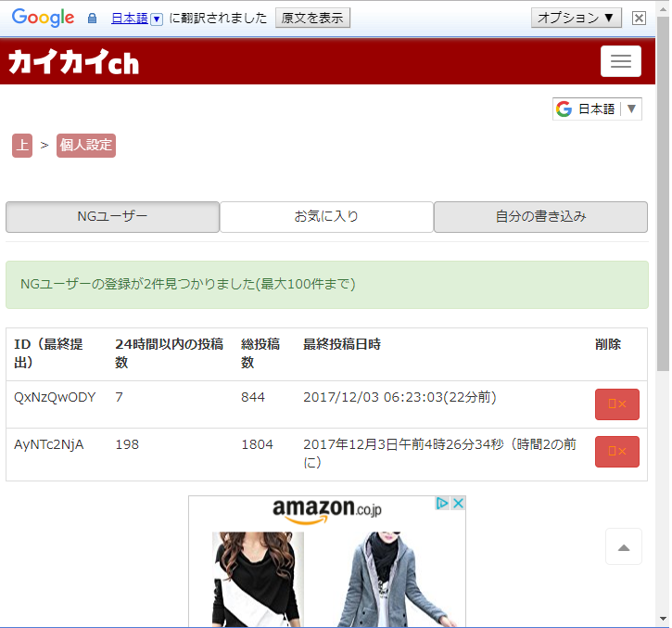Open the Google 日本語 language selector widget
The width and height of the screenshot is (672, 628).
tap(597, 109)
